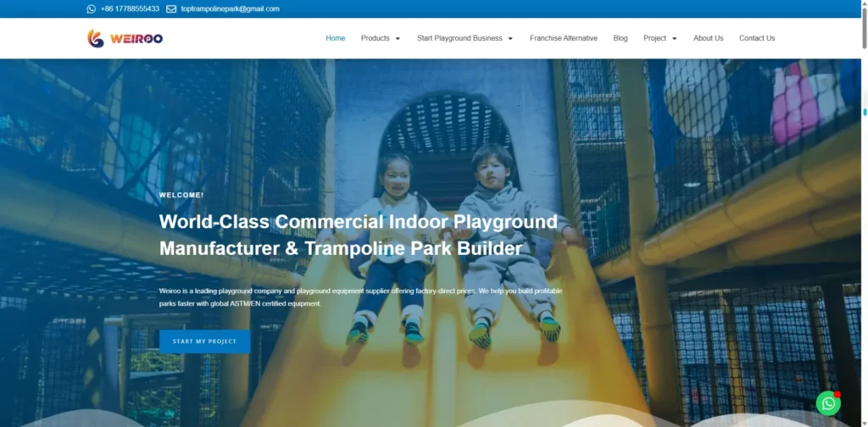Click the toptrampolinepark@gmail.com email link
This screenshot has height=427, width=868.
point(230,9)
